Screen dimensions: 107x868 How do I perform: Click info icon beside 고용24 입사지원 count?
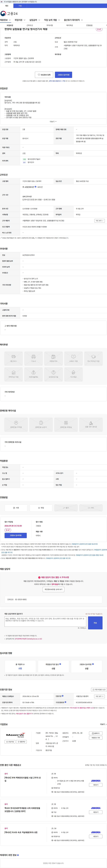(x=93, y=664)
